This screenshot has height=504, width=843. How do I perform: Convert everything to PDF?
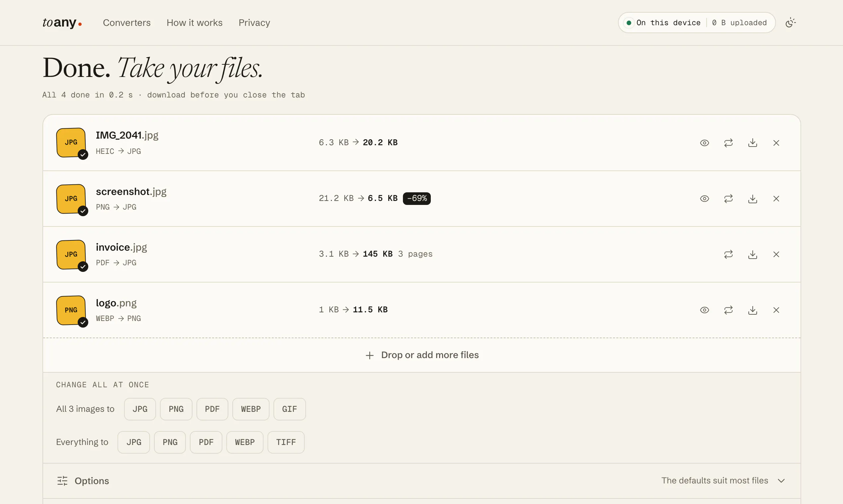[206, 443]
